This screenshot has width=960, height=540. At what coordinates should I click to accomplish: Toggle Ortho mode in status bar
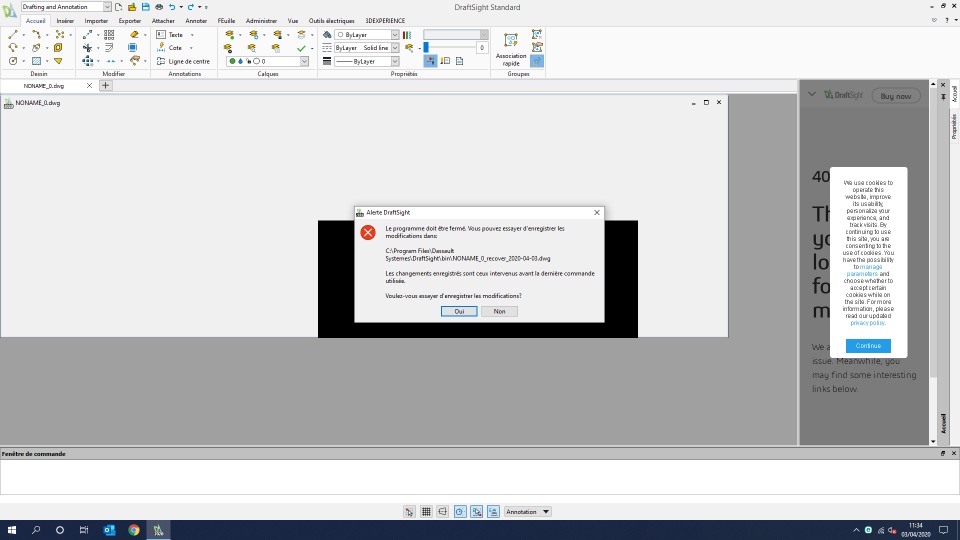pyautogui.click(x=443, y=512)
